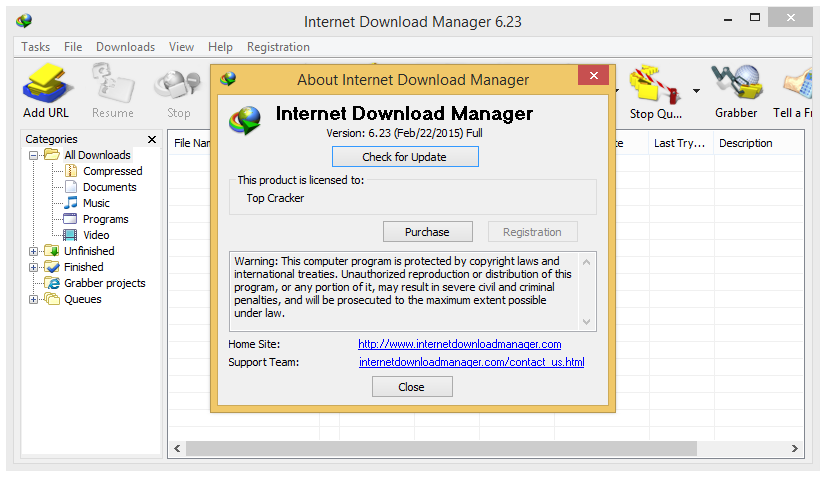Viewport: 827px width, 479px height.
Task: Maximize the main IDM window
Action: (755, 17)
